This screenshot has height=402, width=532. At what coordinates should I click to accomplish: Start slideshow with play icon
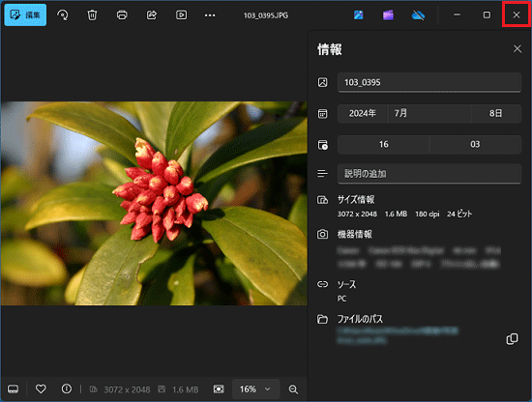coord(181,14)
